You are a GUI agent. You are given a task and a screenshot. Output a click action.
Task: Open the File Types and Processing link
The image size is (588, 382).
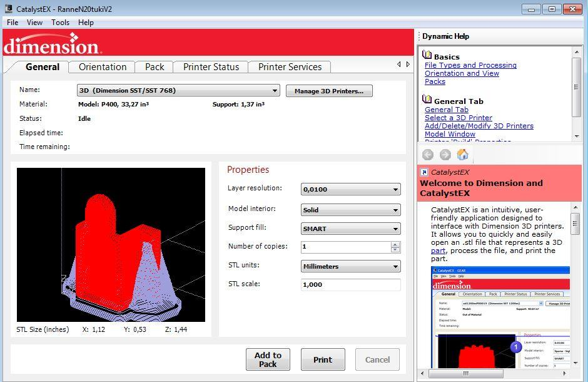[x=470, y=65]
